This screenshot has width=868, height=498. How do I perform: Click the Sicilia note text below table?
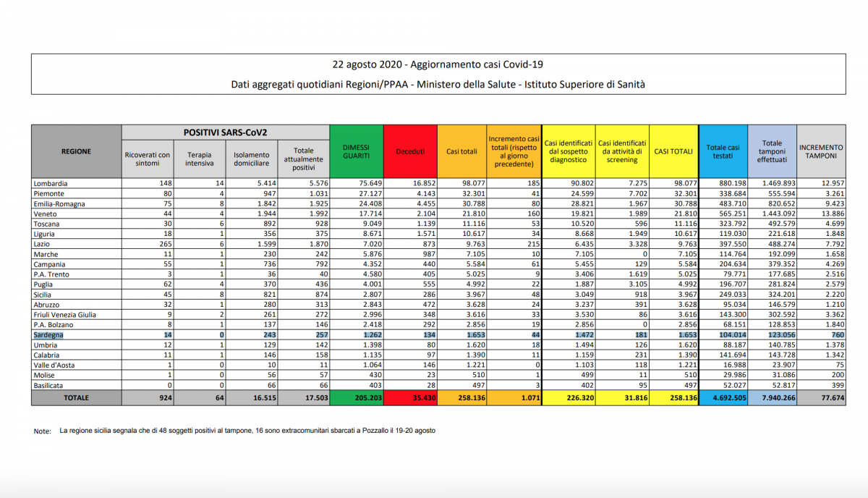coord(247,431)
